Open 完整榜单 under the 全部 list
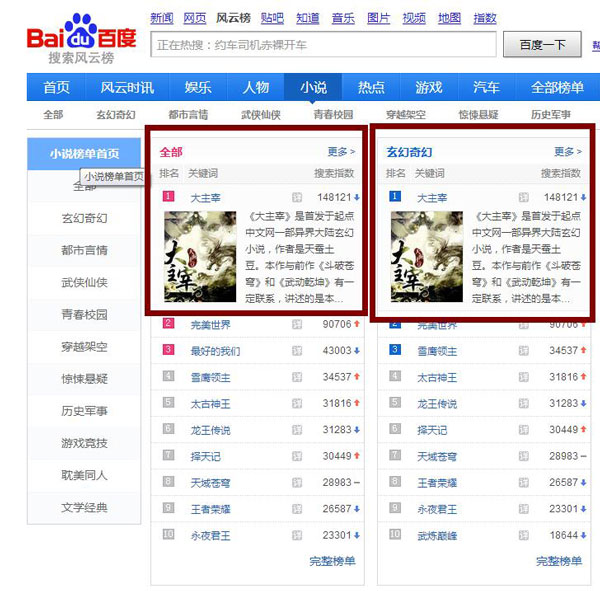Screen dimensions: 600x591 coord(332,561)
